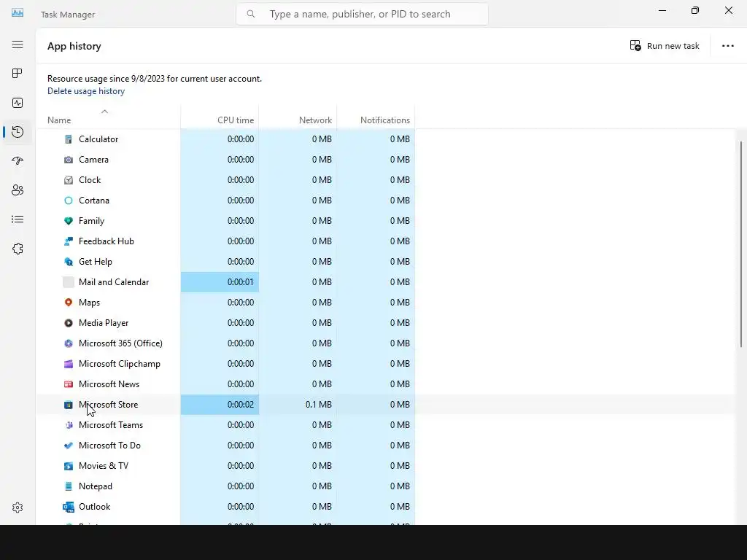Screen dimensions: 747x560
Task: Click the Calculator app icon
Action: coord(69,139)
